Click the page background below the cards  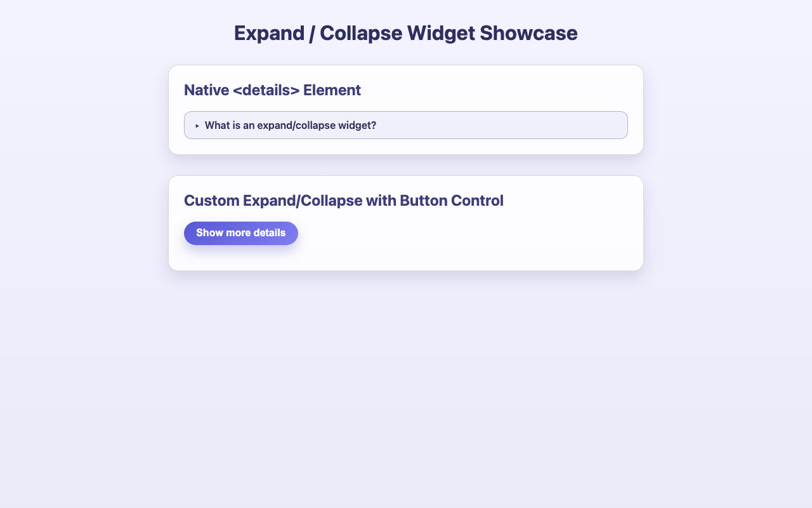click(406, 381)
